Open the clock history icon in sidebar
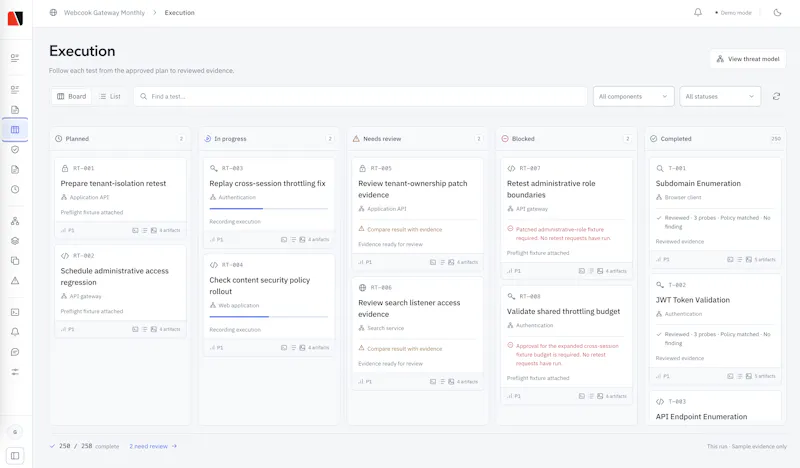Screen dimensions: 800x468 [x=15, y=189]
